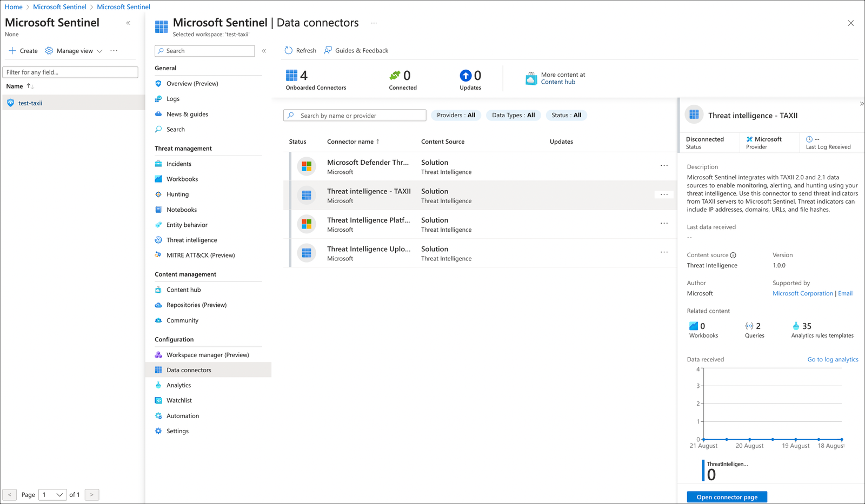Open the Hunting target icon
This screenshot has height=504, width=865.
point(158,194)
